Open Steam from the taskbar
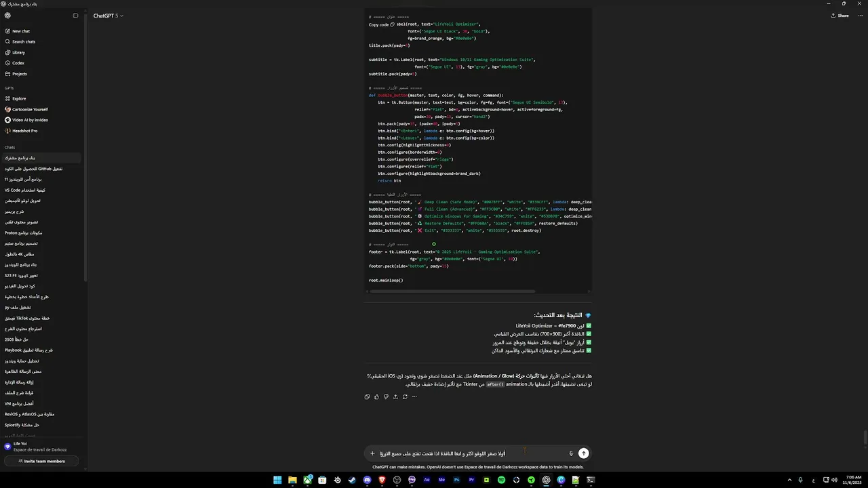The image size is (868, 488). point(352,480)
